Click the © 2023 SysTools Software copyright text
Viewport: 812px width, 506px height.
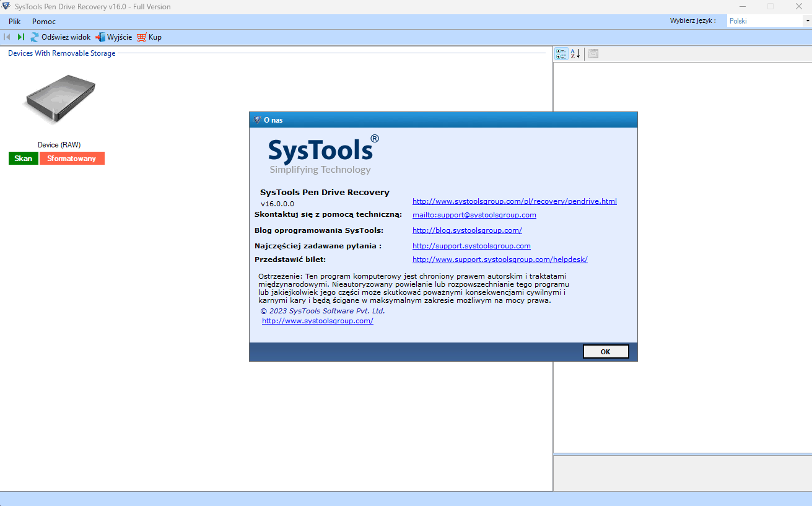coord(323,311)
